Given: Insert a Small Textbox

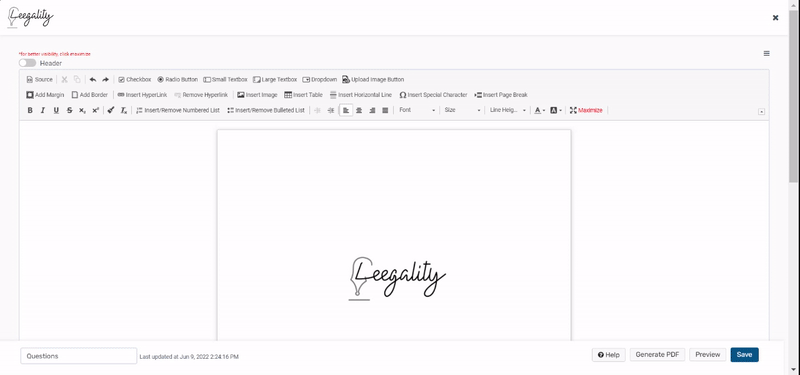Looking at the screenshot, I should (x=225, y=80).
